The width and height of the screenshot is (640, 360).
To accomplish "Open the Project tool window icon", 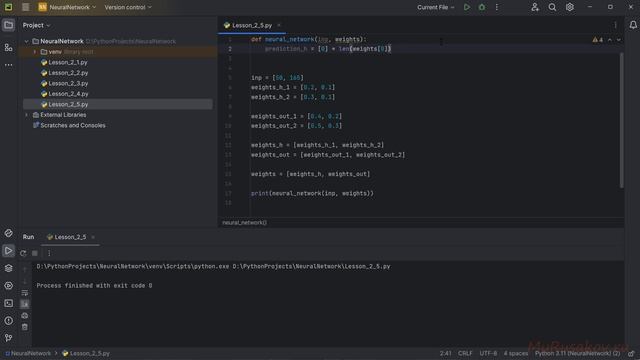I will click(x=8, y=25).
